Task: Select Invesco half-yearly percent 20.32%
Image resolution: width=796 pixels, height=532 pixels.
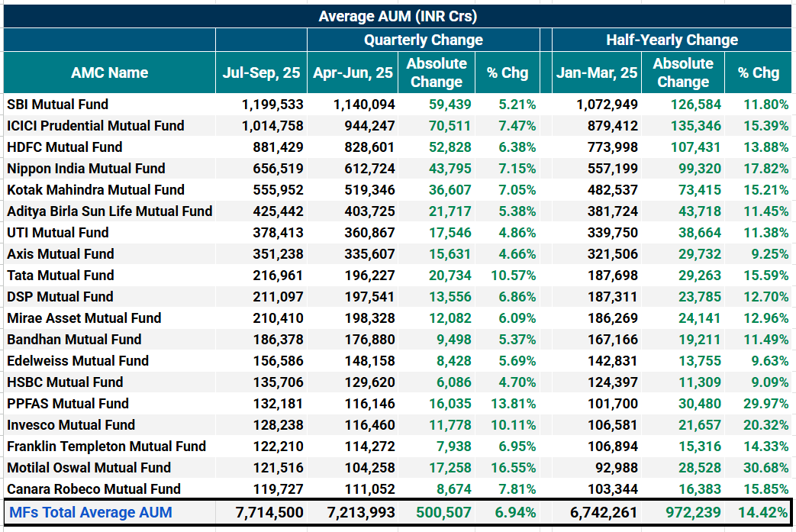Action: pos(766,425)
